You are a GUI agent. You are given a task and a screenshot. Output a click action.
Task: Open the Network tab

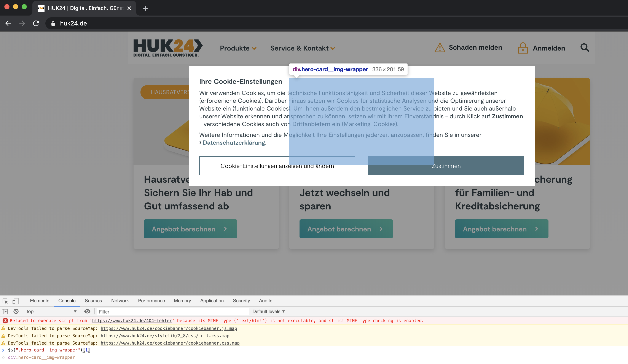coord(120,301)
